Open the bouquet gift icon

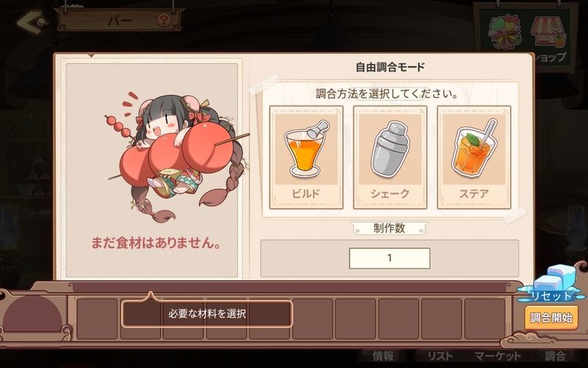pyautogui.click(x=505, y=32)
